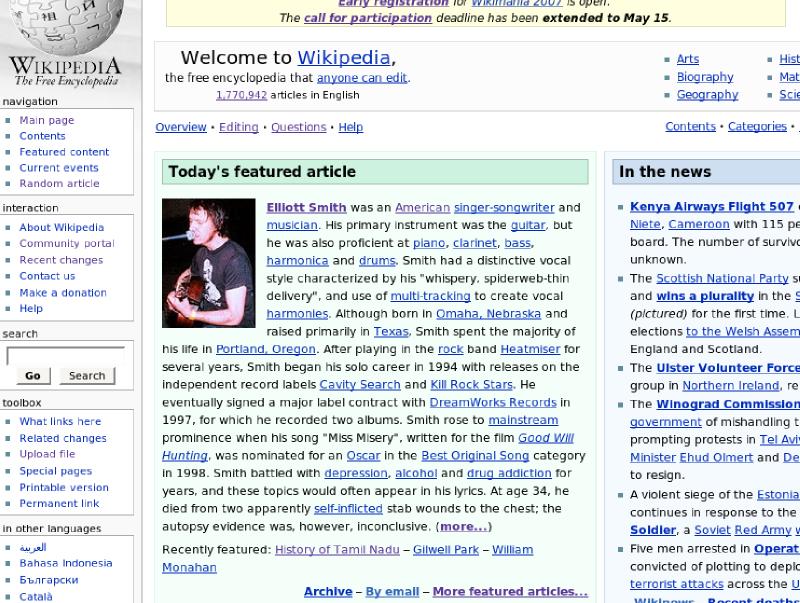This screenshot has width=800, height=603.
Task: Open History of Tamil Nadu link
Action: coord(337,550)
